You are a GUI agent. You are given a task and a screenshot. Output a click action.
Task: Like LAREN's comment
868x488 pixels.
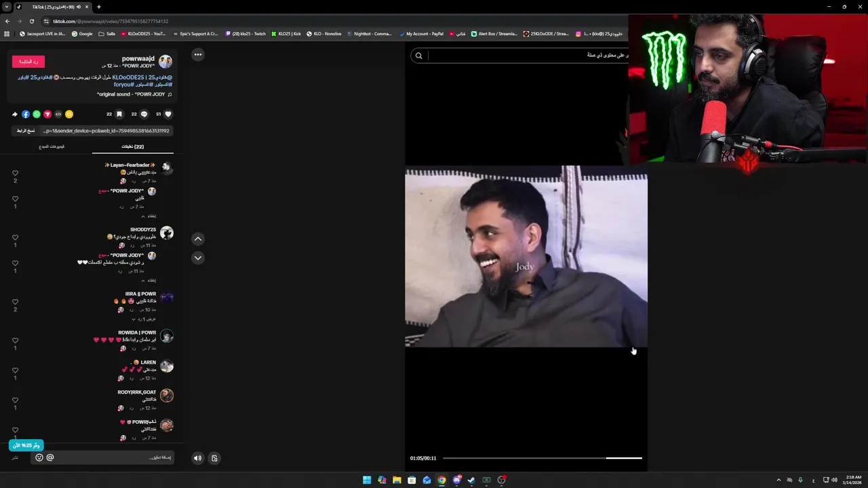tap(15, 371)
